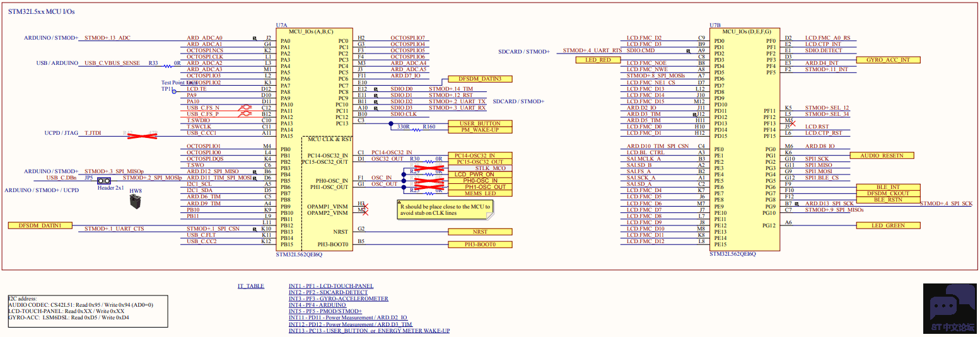Click the DFSDM_DATIN3 net port
This screenshot has height=337, width=980.
(480, 79)
